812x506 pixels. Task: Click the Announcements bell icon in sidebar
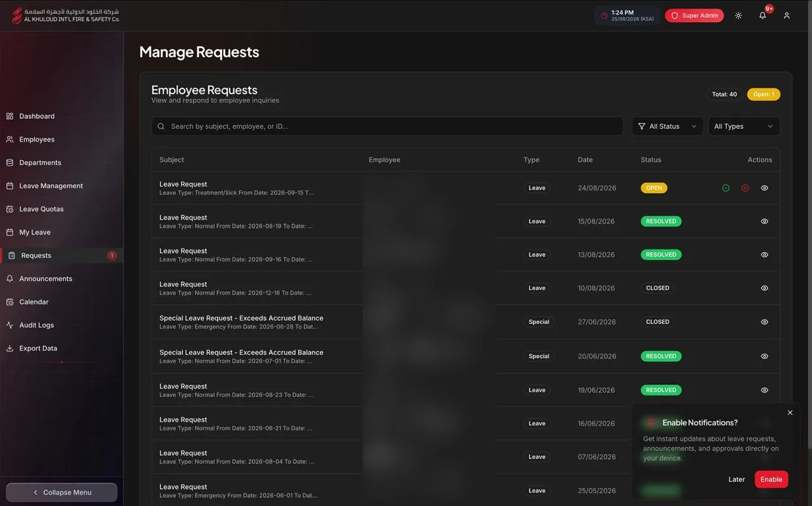tap(10, 279)
